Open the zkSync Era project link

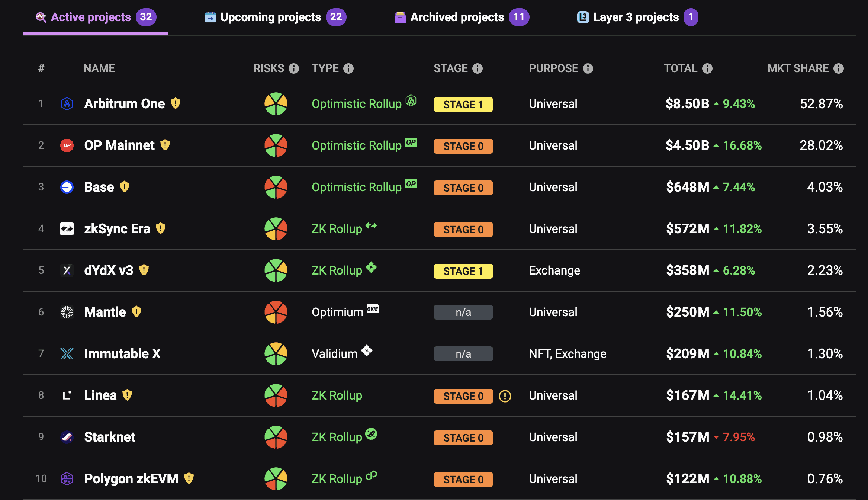[117, 229]
